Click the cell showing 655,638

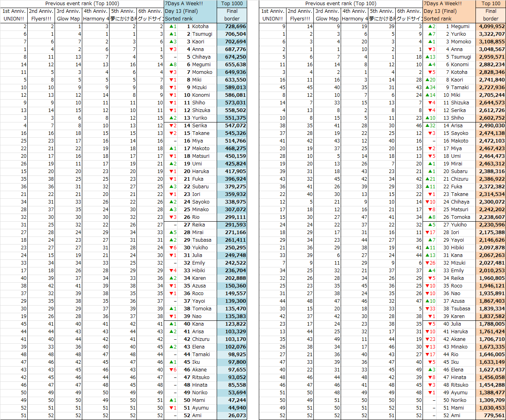click(232, 65)
